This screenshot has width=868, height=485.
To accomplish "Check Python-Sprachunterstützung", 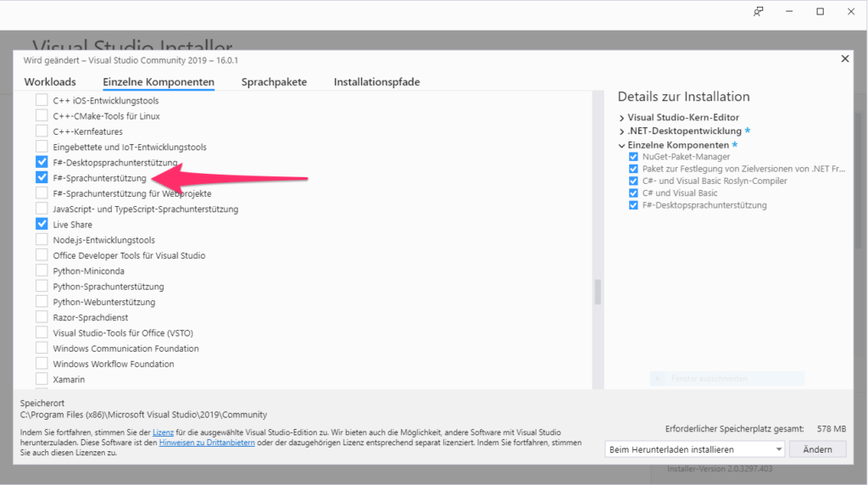I will (42, 287).
